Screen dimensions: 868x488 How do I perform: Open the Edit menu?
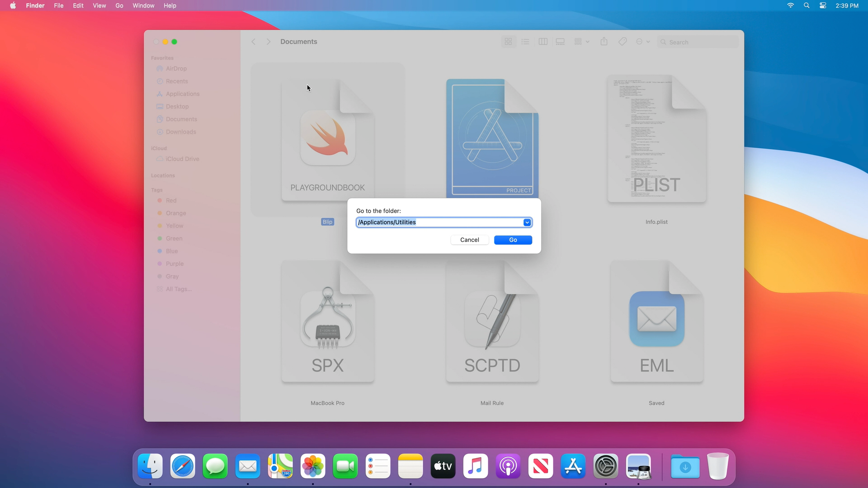coord(78,5)
